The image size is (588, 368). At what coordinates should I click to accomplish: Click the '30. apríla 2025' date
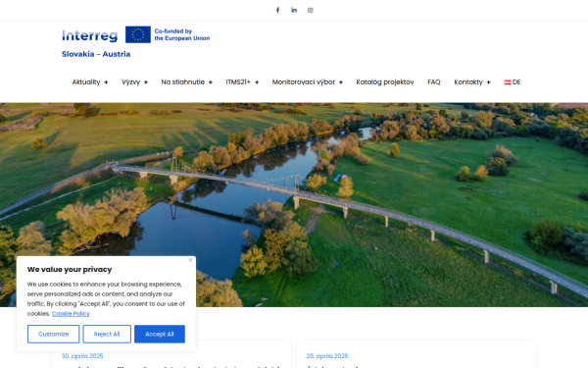[82, 355]
